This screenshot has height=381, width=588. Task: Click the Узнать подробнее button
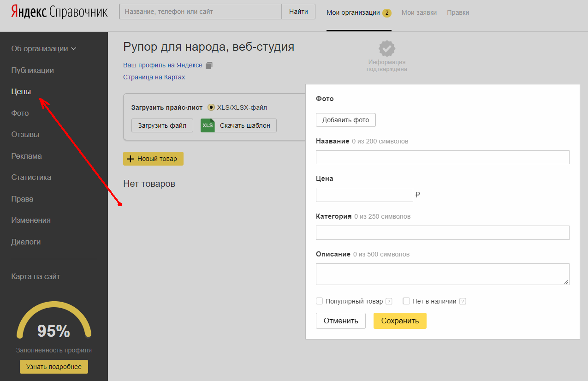(54, 367)
